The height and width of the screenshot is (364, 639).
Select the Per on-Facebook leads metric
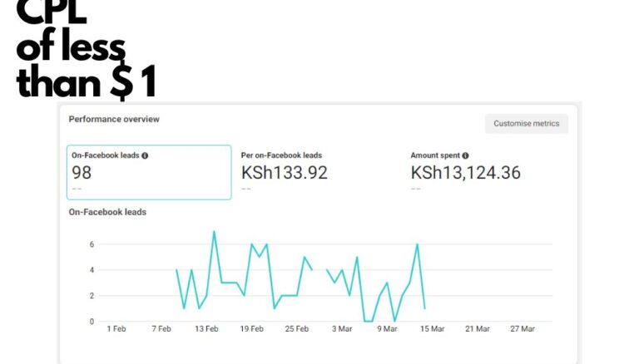tap(281, 155)
